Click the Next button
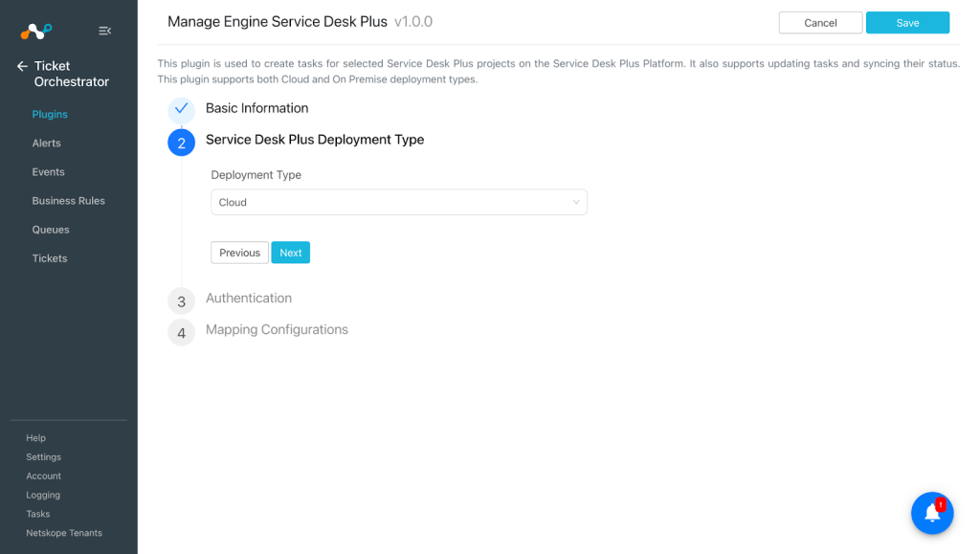The image size is (980, 554). pyautogui.click(x=291, y=253)
